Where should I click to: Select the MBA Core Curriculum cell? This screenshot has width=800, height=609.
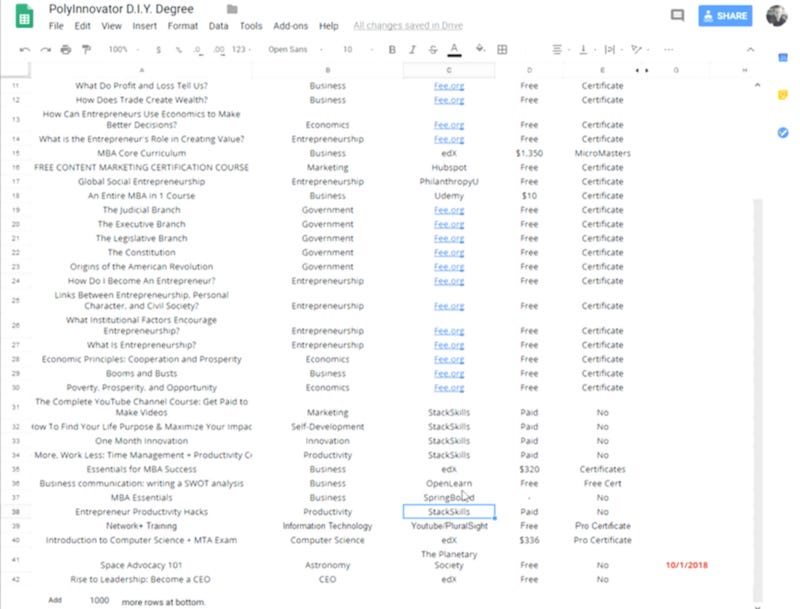(x=141, y=154)
